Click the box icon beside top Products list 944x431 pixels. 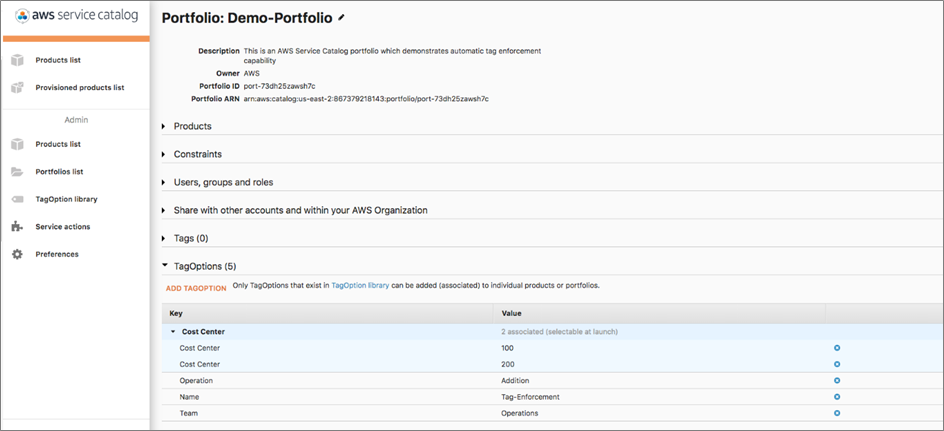click(x=17, y=60)
